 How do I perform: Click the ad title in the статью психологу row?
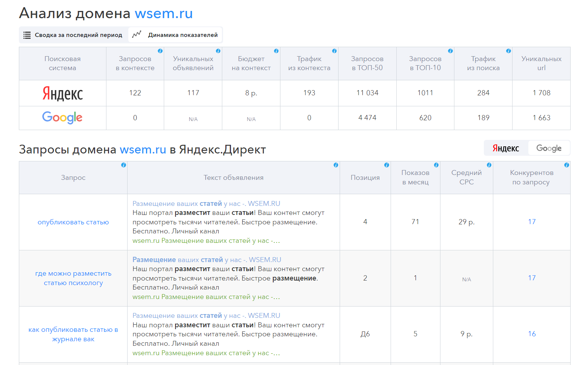pos(207,260)
